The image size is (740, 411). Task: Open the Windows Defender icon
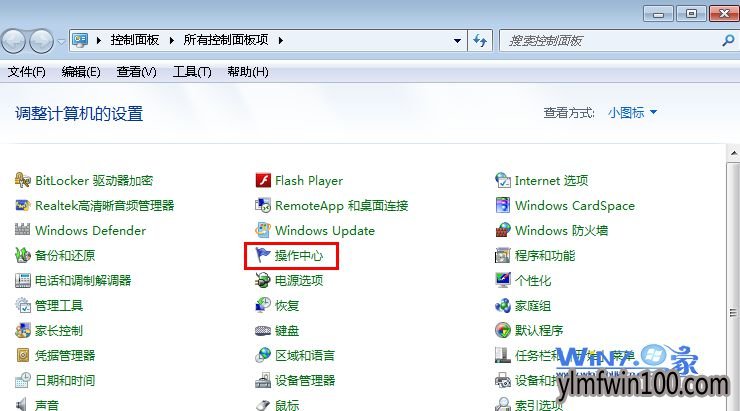point(24,231)
